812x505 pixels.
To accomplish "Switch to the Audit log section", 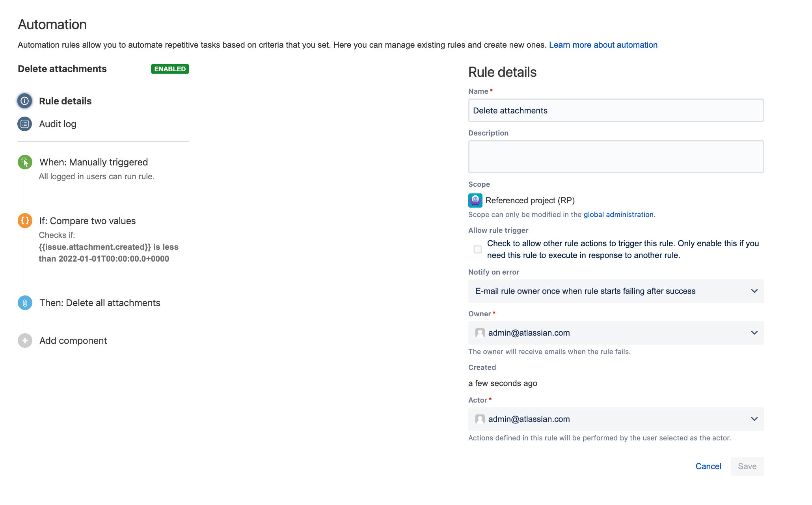I will 58,124.
